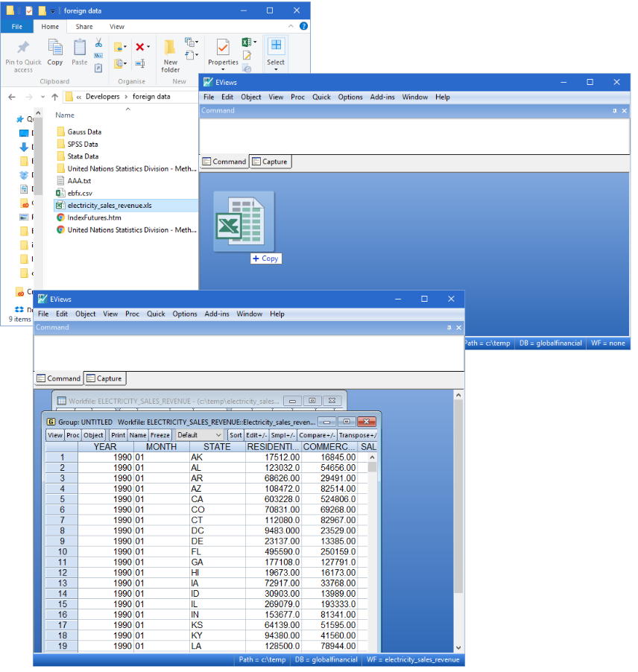Click the red Delete X icon
638x672 pixels.
click(x=140, y=47)
